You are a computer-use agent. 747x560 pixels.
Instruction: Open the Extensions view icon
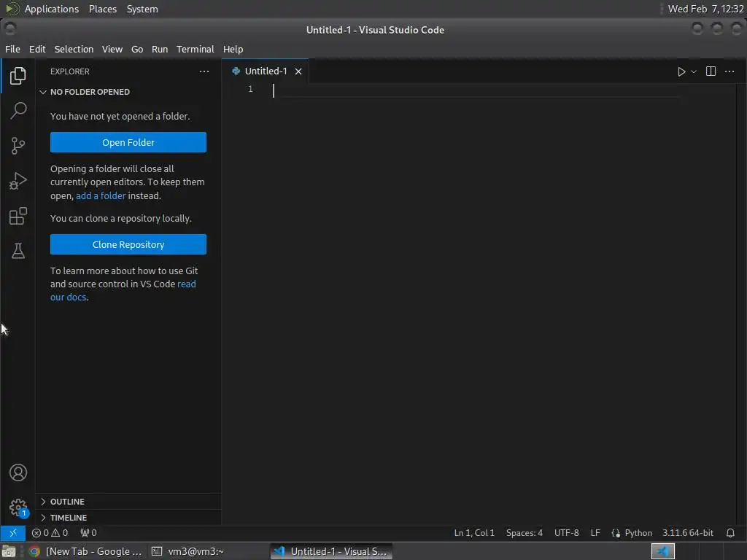click(x=18, y=216)
